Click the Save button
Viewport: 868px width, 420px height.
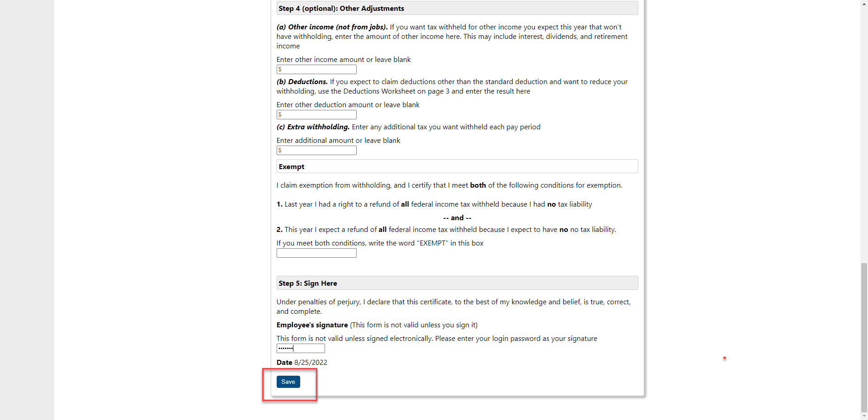[288, 382]
